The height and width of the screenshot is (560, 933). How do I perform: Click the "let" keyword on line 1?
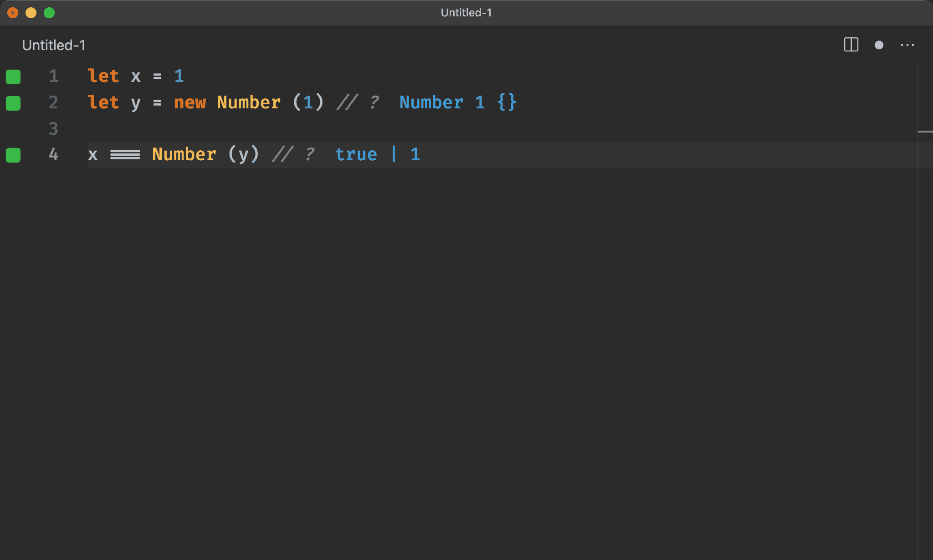tap(103, 76)
